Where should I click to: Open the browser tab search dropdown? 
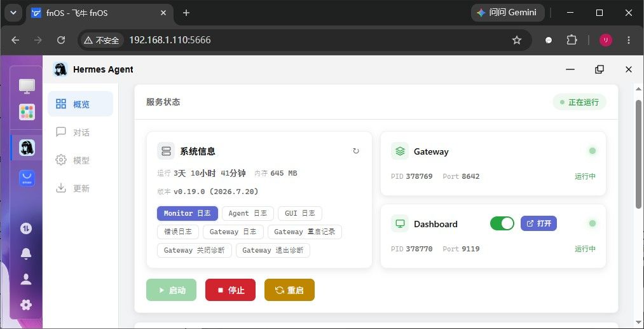13,13
